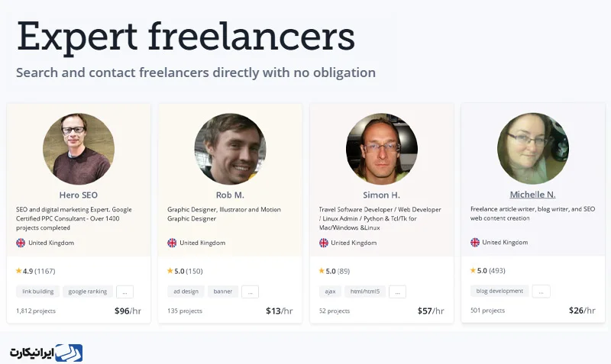611x364 pixels.
Task: Select the 'ad design' skill tag
Action: click(186, 292)
